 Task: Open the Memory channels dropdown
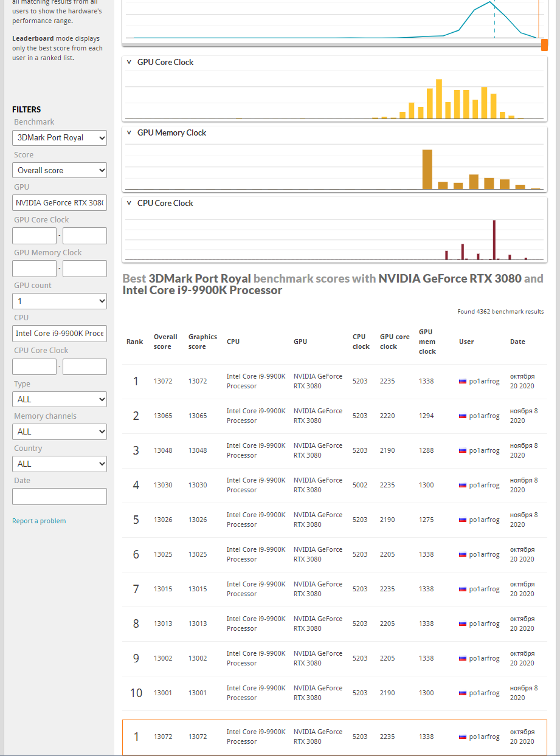tap(60, 432)
